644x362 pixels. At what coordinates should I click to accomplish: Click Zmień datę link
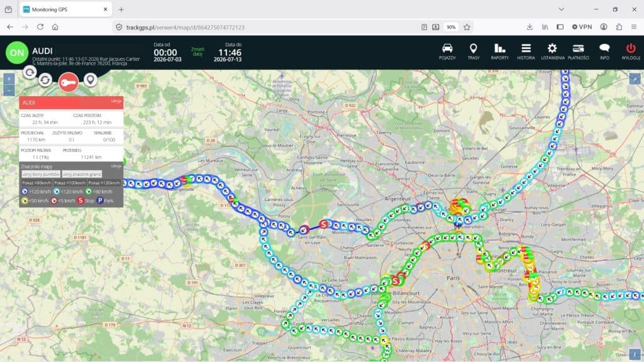pyautogui.click(x=197, y=52)
